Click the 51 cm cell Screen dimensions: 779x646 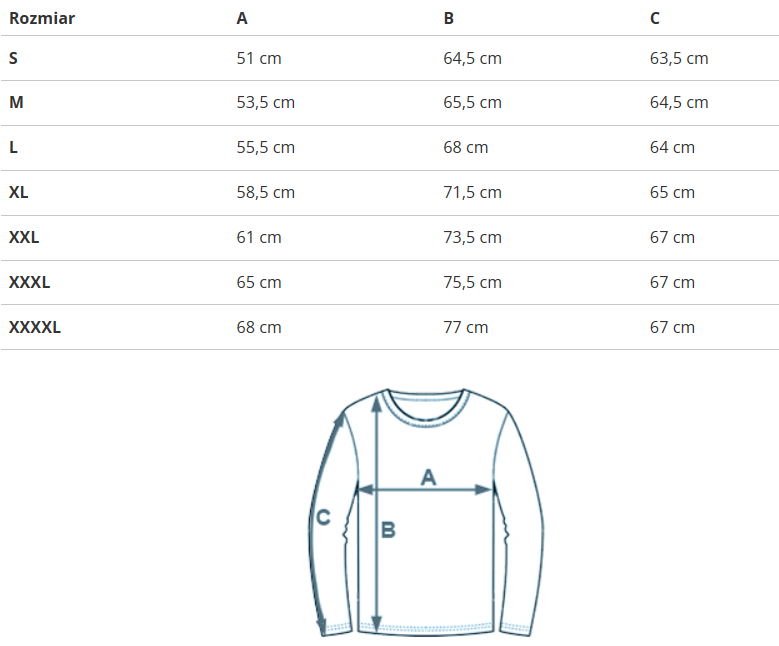(x=259, y=58)
